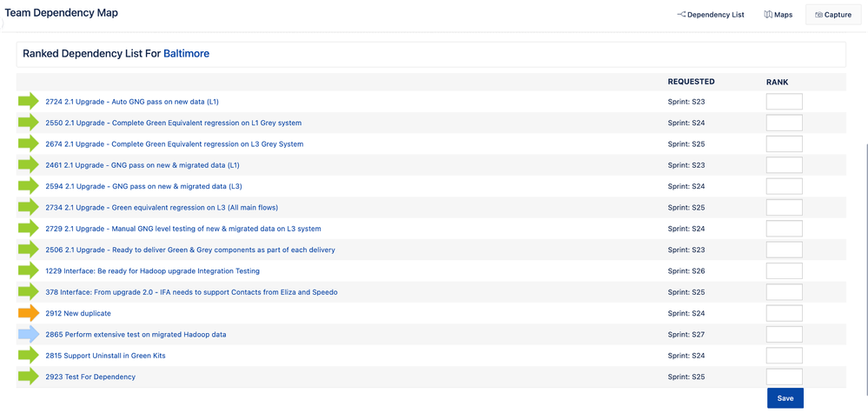
Task: Open 2594 GNG pass migrated data (L3)
Action: 143,186
